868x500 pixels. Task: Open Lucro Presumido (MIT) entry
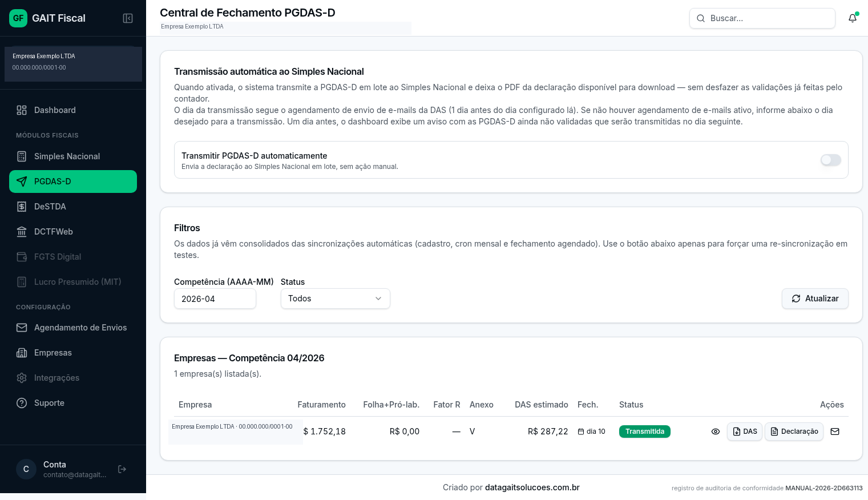click(73, 282)
